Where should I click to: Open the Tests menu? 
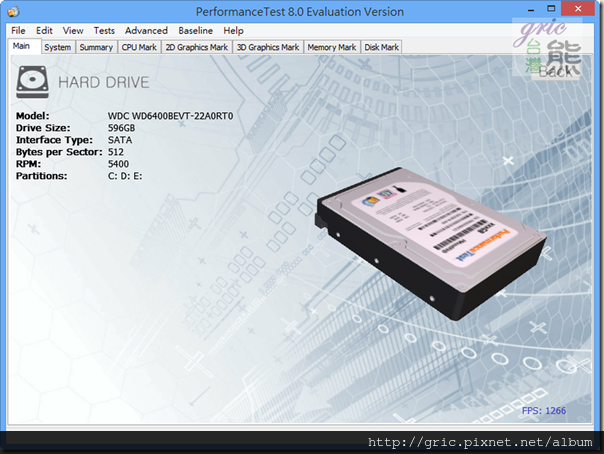104,30
